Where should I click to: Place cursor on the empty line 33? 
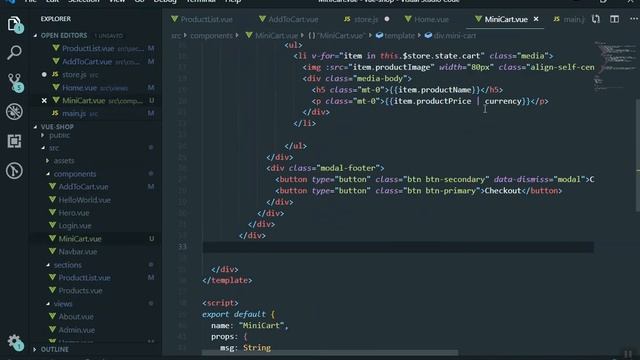pyautogui.click(x=398, y=247)
